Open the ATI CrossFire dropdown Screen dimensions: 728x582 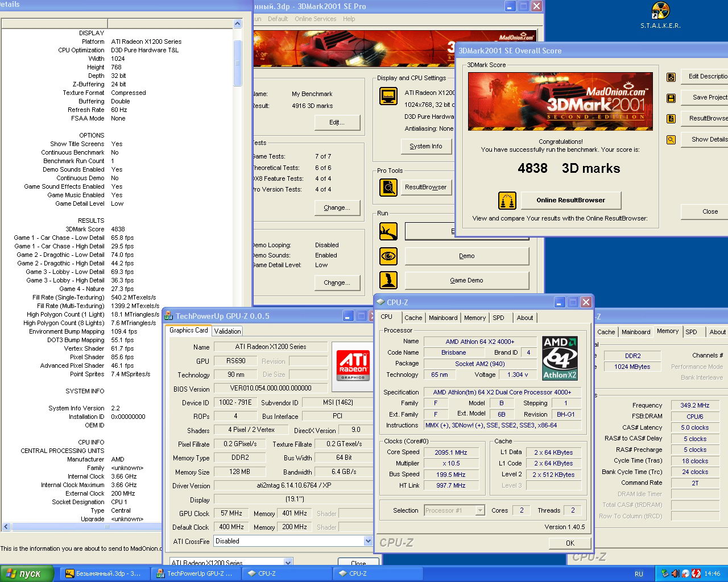(368, 541)
